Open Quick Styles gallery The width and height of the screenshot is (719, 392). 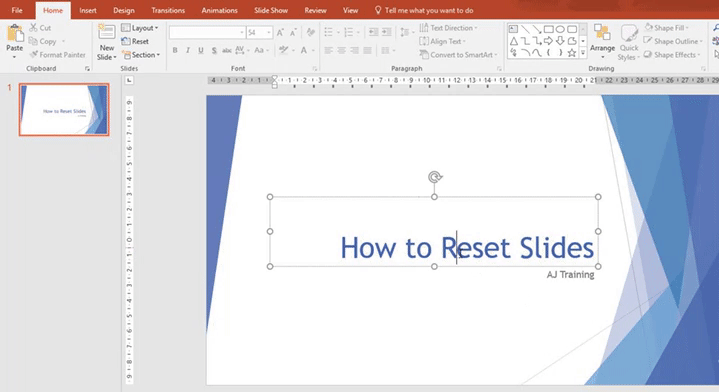click(629, 43)
